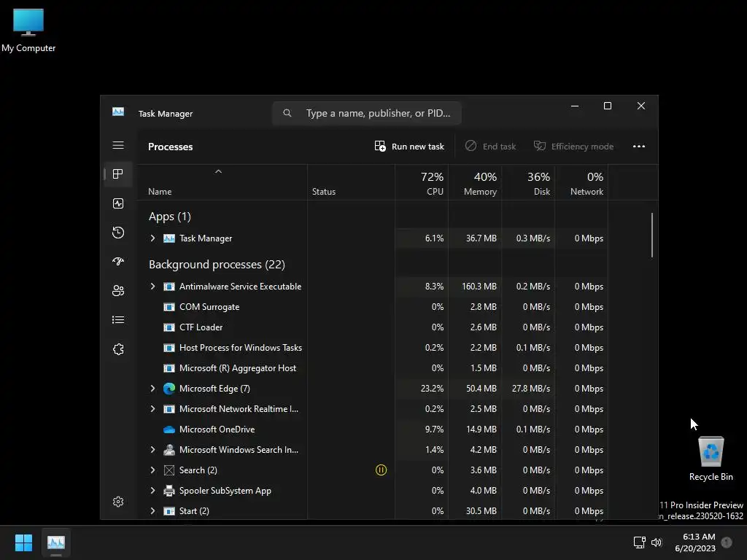Image resolution: width=747 pixels, height=560 pixels.
Task: Open the clock and date in taskbar
Action: 695,542
